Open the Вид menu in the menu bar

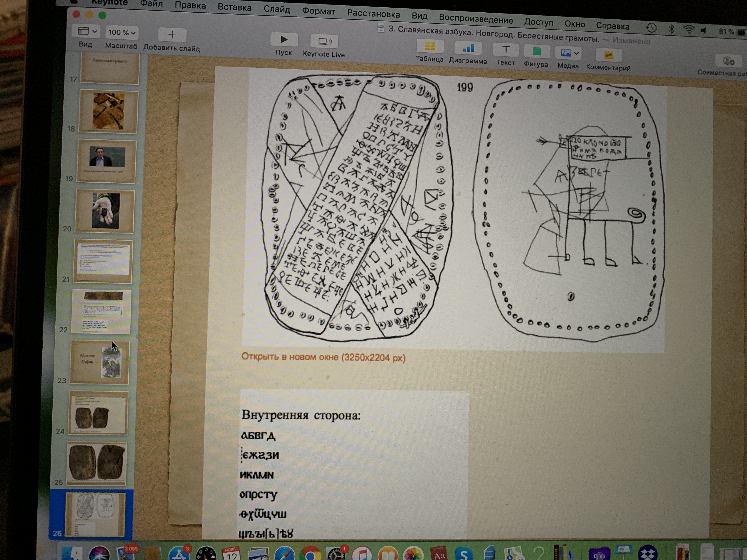419,16
